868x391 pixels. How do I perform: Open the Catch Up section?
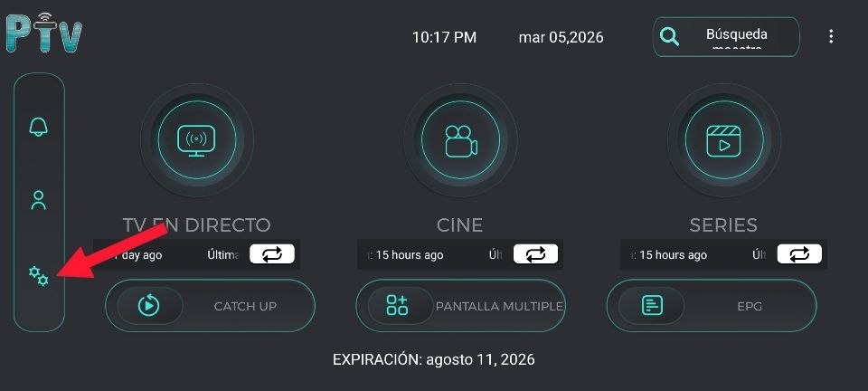[210, 306]
